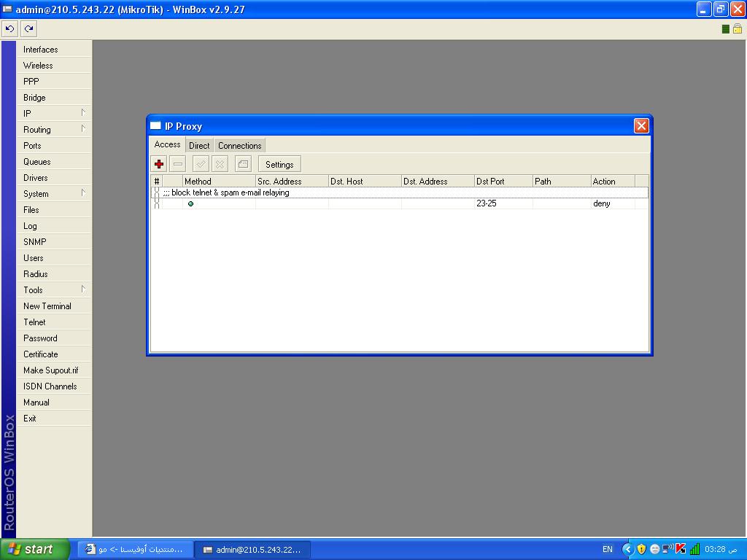Open the Radius menu item
The height and width of the screenshot is (560, 747).
(54, 274)
